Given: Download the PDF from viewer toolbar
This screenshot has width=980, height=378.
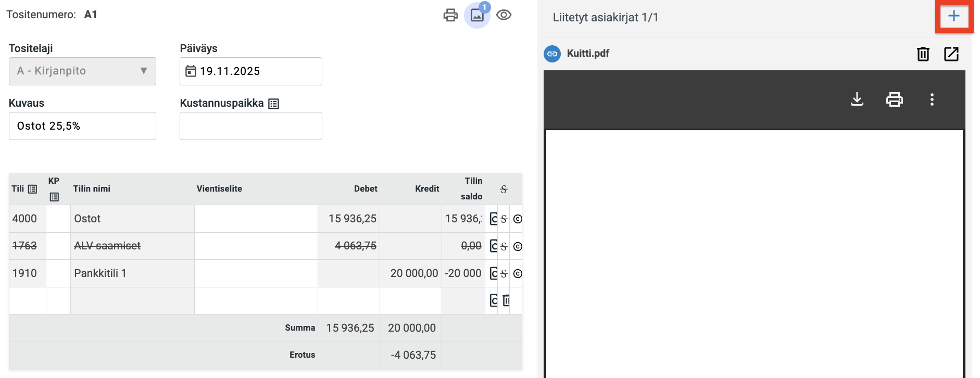Looking at the screenshot, I should click(x=857, y=99).
